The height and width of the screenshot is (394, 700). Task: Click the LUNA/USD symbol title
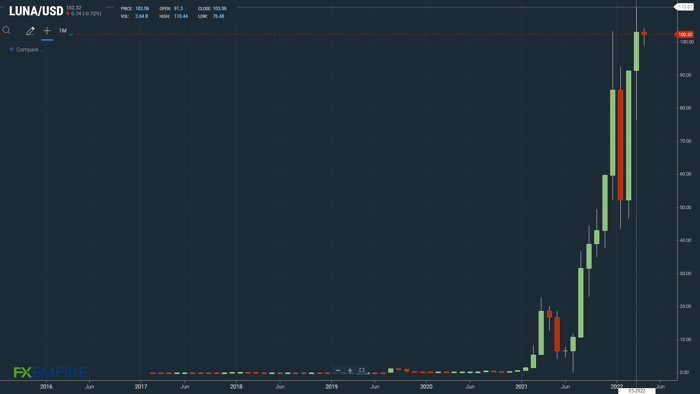click(36, 11)
